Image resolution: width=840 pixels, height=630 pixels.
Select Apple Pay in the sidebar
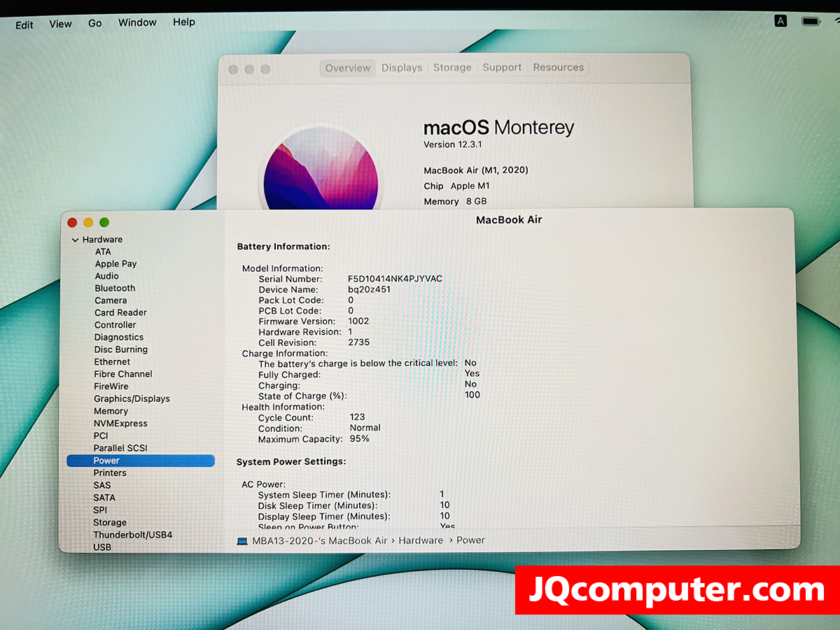[115, 264]
